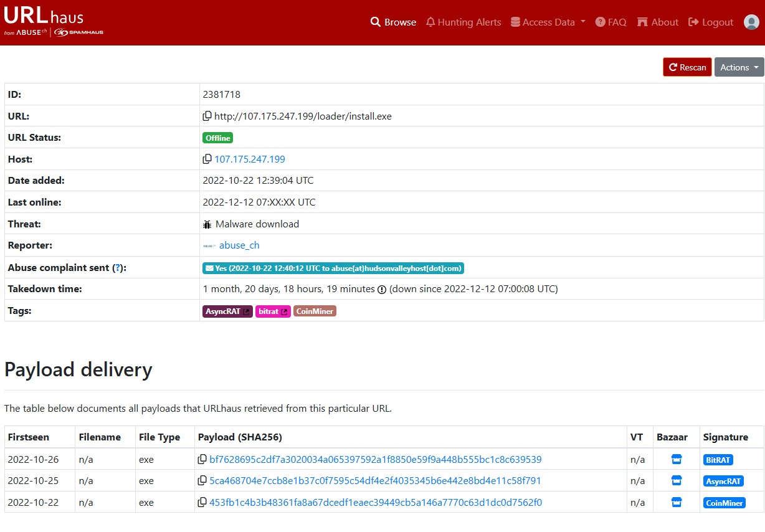Copy the CoinMiner payload SHA256 hash

202,503
